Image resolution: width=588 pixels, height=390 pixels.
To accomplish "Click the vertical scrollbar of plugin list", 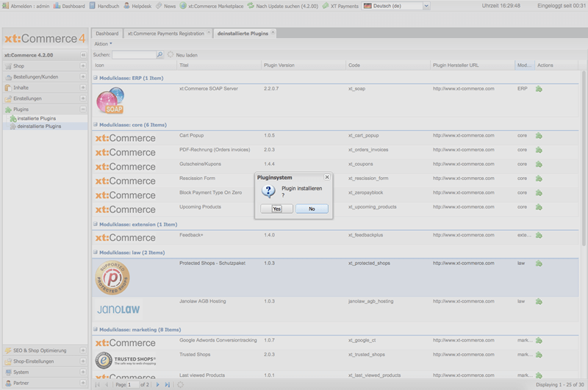I will pyautogui.click(x=584, y=157).
